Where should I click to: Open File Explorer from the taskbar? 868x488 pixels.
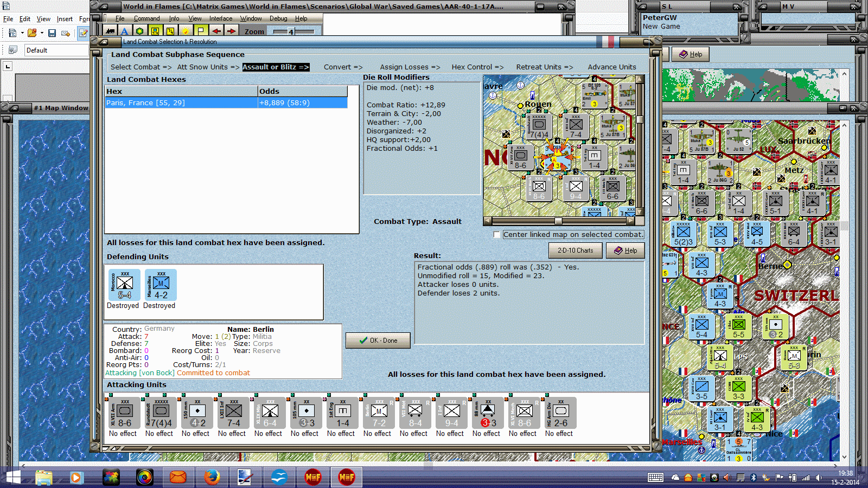(x=44, y=477)
